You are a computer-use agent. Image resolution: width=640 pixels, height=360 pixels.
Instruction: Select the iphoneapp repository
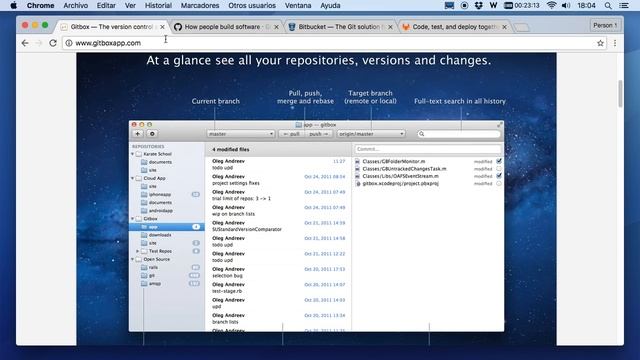click(x=167, y=194)
